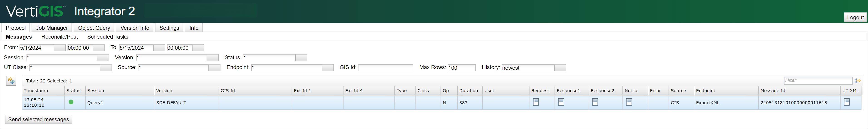868x129 pixels.
Task: Expand the History dropdown
Action: pyautogui.click(x=560, y=68)
